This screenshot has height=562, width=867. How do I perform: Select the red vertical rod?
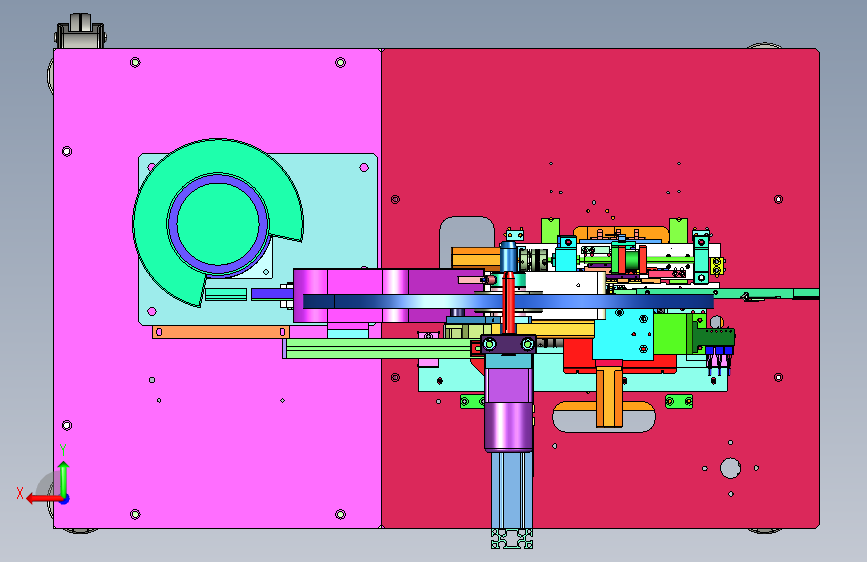(x=509, y=303)
